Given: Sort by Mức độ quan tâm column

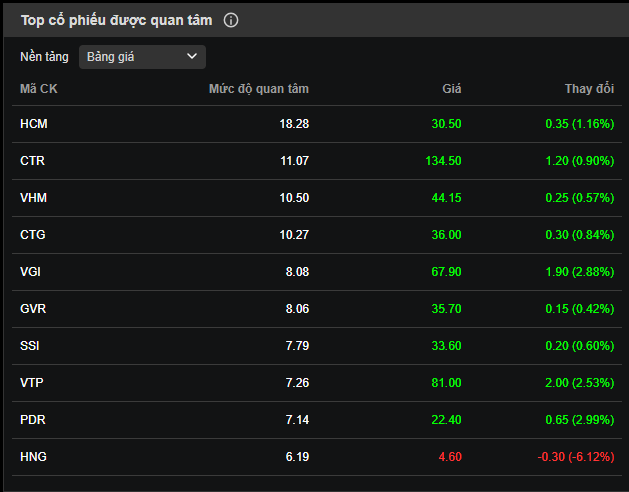Looking at the screenshot, I should (x=259, y=89).
